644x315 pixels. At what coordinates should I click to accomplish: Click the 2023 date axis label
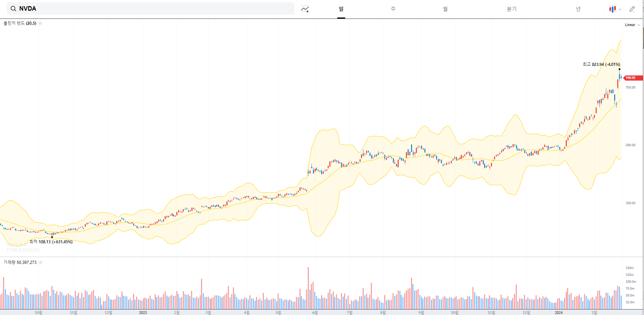point(143,313)
